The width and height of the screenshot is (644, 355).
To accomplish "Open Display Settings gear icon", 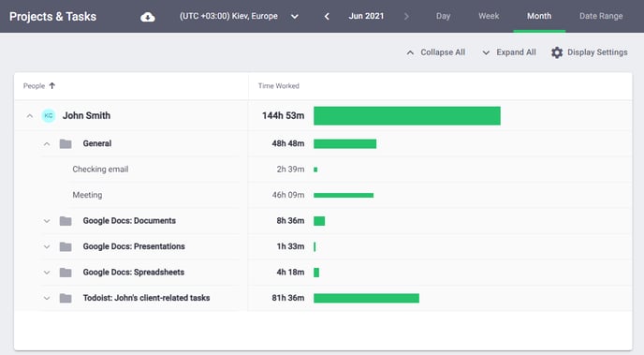I will tap(557, 52).
